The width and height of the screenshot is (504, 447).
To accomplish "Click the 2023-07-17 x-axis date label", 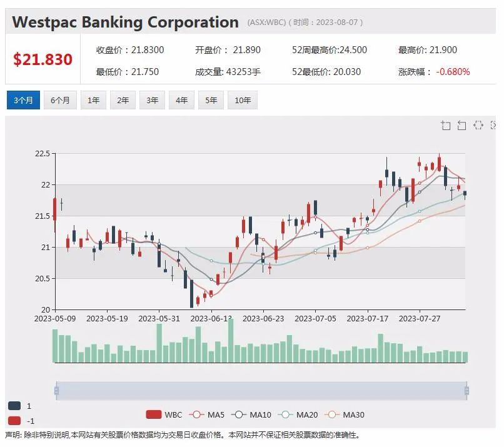I will (368, 318).
